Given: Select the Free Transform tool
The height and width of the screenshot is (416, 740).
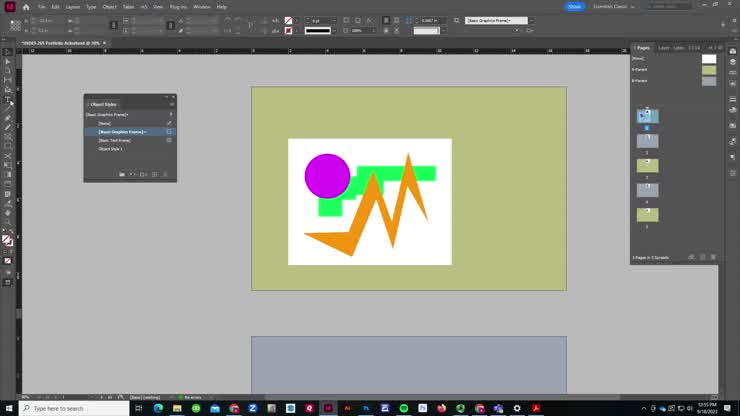Looking at the screenshot, I should [x=8, y=165].
